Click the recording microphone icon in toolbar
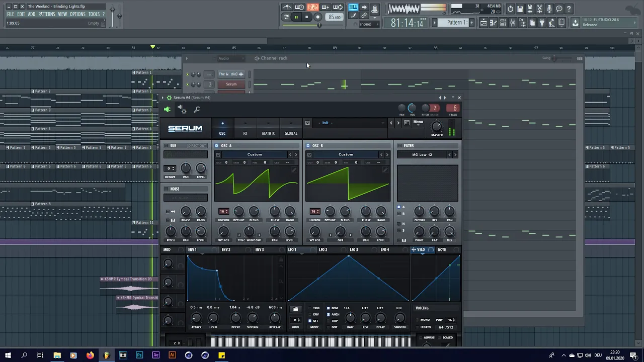644x362 pixels. 549,9
